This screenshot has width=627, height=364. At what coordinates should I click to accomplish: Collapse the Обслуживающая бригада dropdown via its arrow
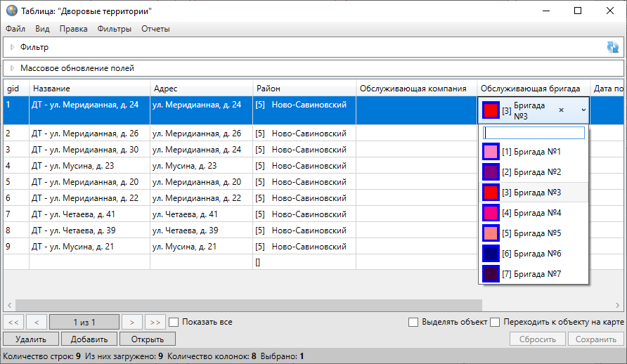coord(583,110)
